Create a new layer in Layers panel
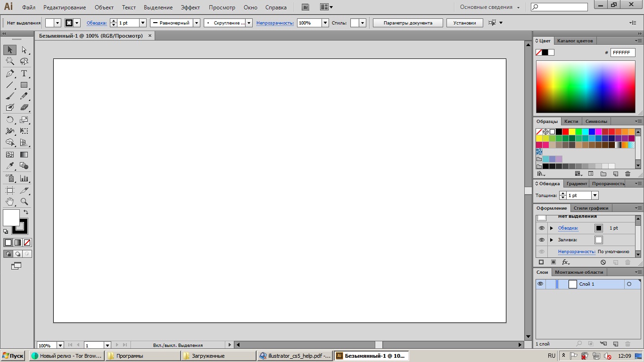This screenshot has width=644, height=362. point(615,344)
